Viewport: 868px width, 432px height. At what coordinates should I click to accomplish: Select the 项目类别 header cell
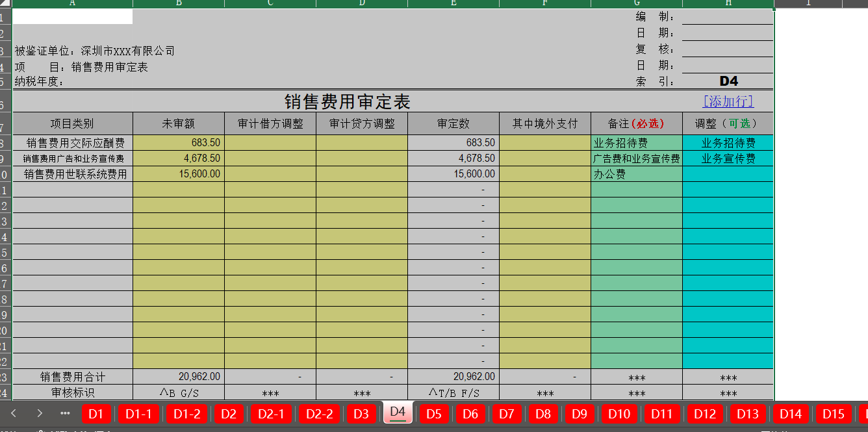[x=73, y=123]
